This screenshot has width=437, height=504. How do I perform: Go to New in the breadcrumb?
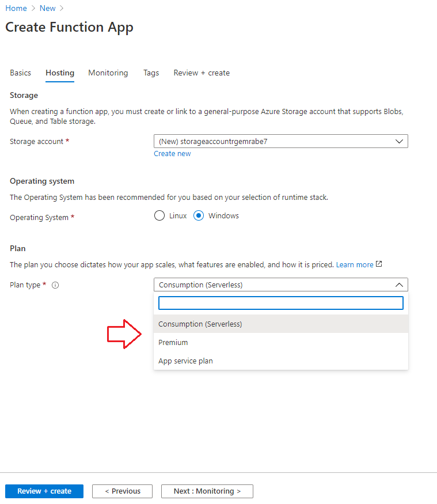click(x=48, y=9)
